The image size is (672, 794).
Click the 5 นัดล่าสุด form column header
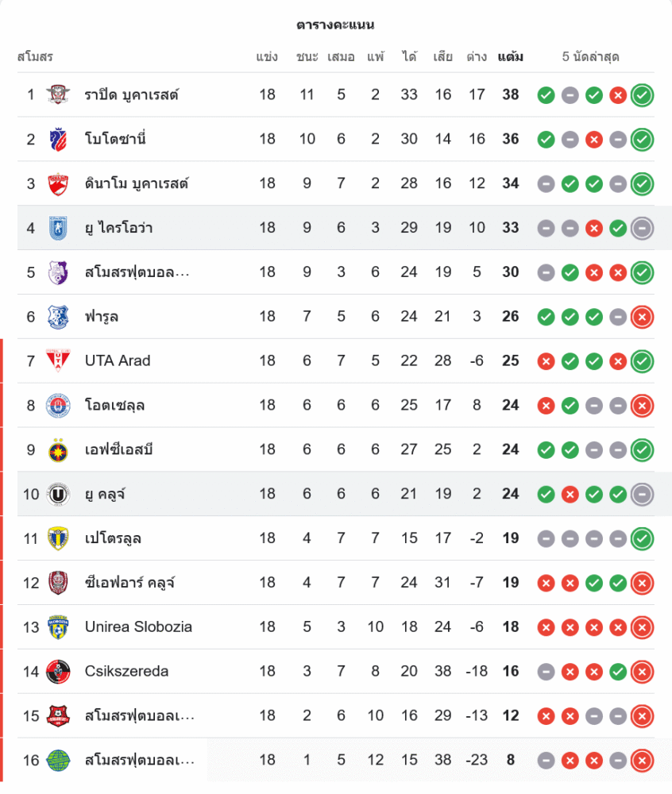590,57
